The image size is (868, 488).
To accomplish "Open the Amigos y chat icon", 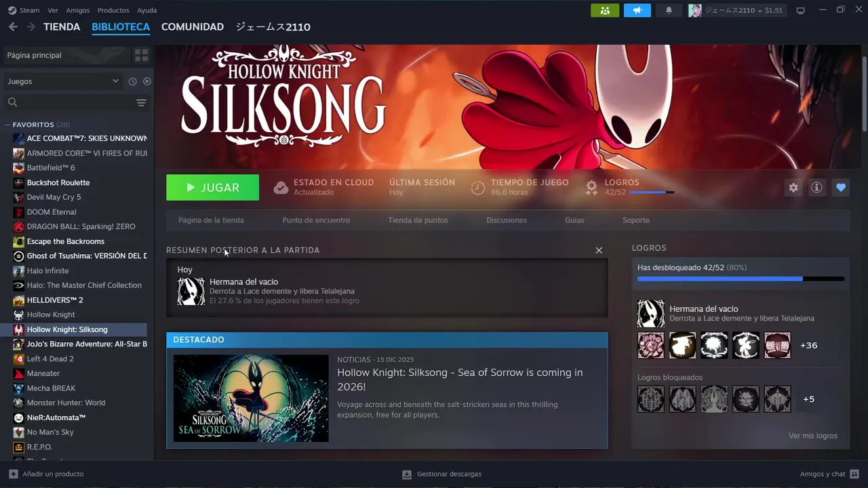I will (x=854, y=474).
